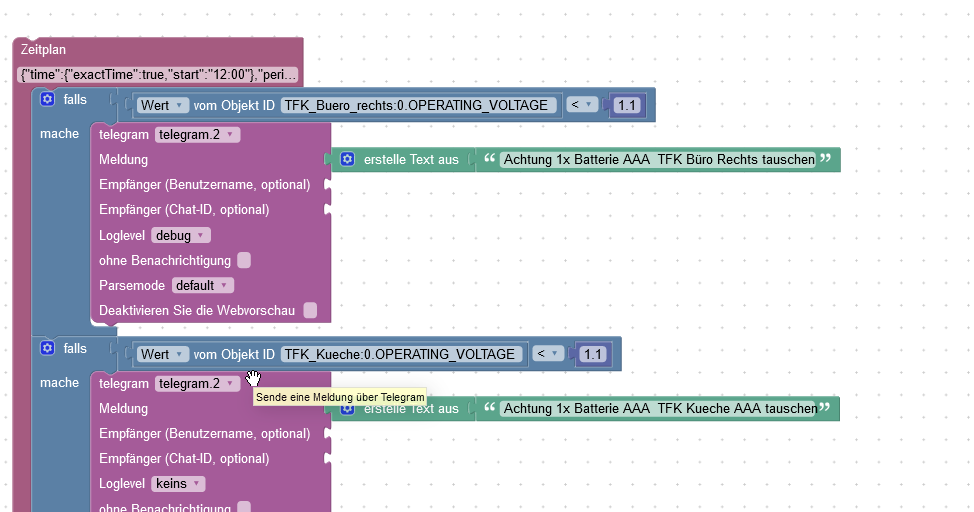Toggle first ohne Benachrichtigung checkbox below debug
This screenshot has width=974, height=512.
pyautogui.click(x=244, y=260)
